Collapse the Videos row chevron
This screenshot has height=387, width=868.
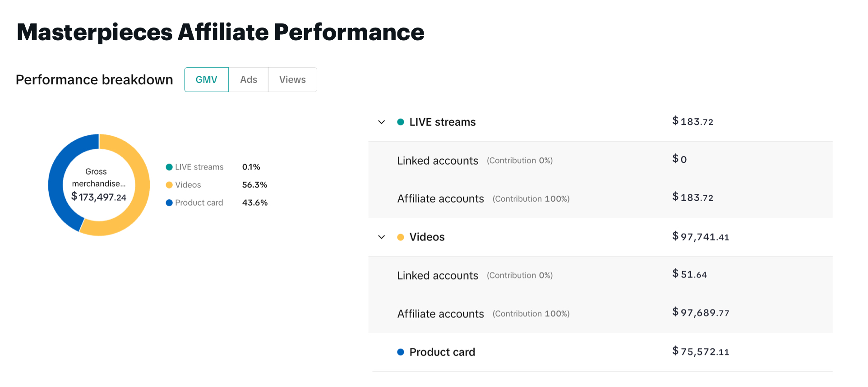point(382,237)
